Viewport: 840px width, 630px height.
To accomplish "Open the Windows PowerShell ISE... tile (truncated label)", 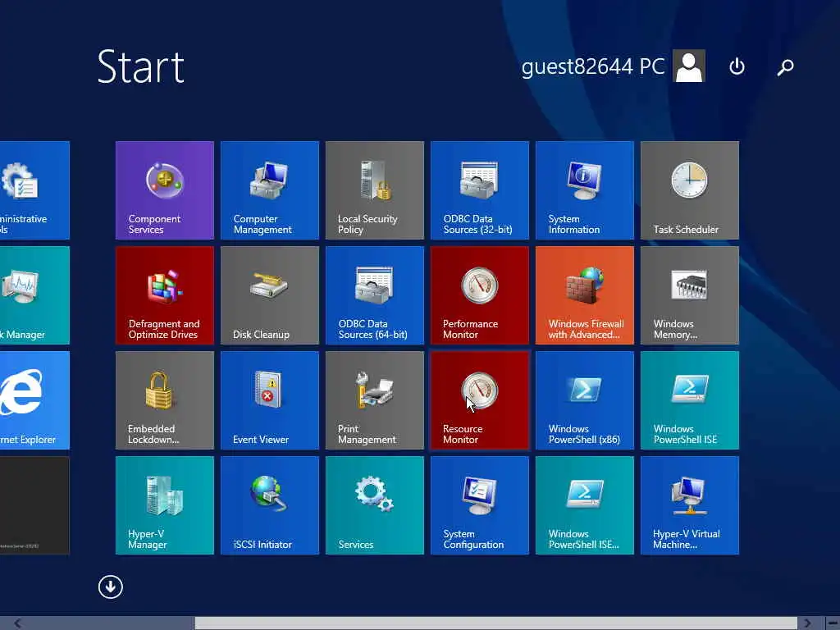I will [584, 505].
